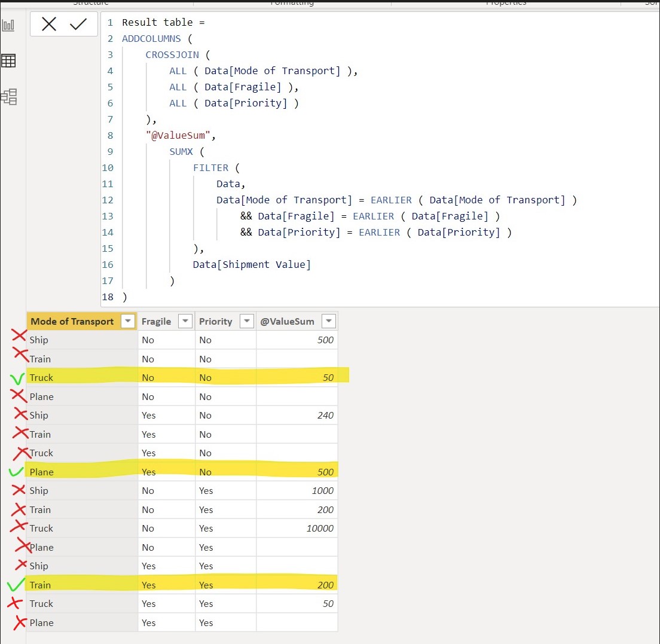Click SUMX on formula line 9
The width and height of the screenshot is (660, 644).
[181, 151]
